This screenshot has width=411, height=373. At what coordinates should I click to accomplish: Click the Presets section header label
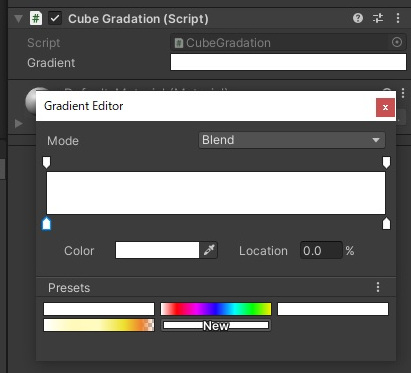tap(69, 288)
